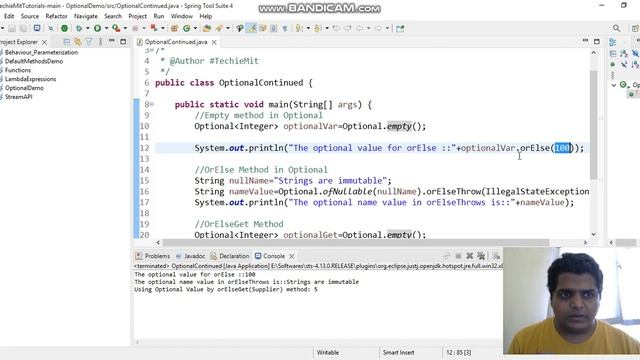Click the editor horizontal scrollbar thumb
This screenshot has width=640, height=360.
tap(356, 242)
